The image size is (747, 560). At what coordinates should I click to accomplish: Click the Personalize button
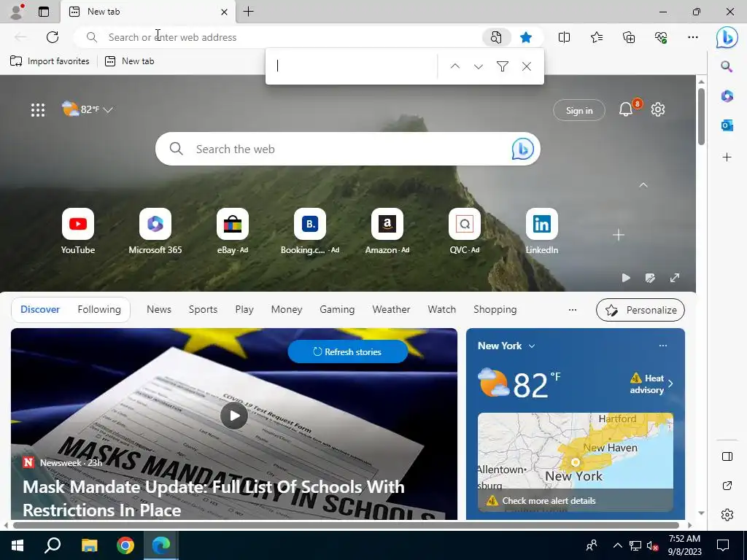tap(640, 310)
